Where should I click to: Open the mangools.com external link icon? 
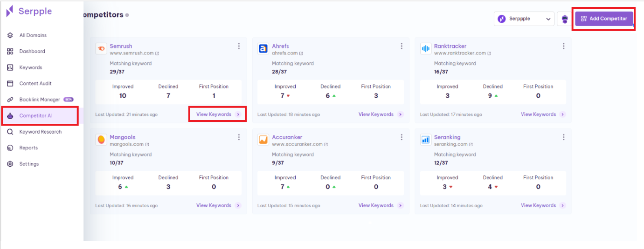[x=147, y=145]
